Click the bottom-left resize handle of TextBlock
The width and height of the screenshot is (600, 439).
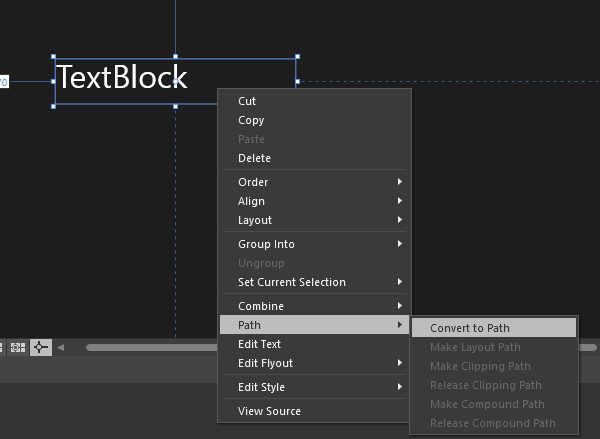(54, 106)
